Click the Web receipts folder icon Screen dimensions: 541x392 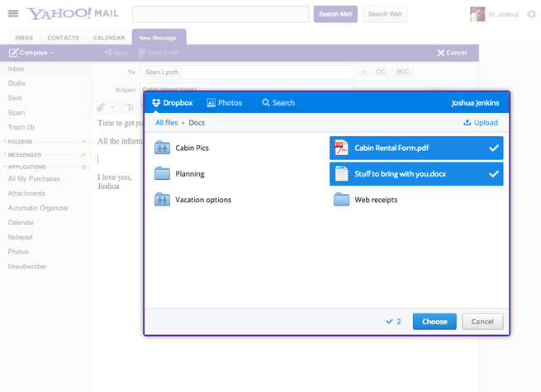coord(341,199)
